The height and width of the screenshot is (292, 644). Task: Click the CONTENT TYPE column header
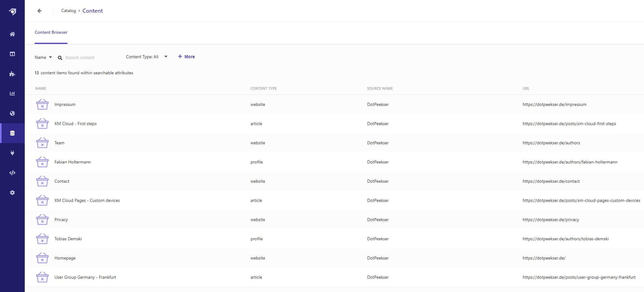[x=263, y=89]
